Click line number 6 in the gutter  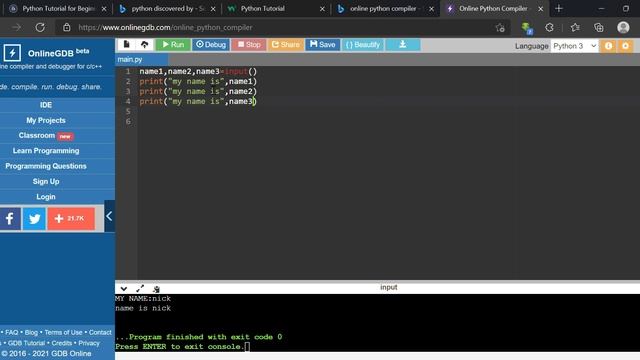coord(128,121)
